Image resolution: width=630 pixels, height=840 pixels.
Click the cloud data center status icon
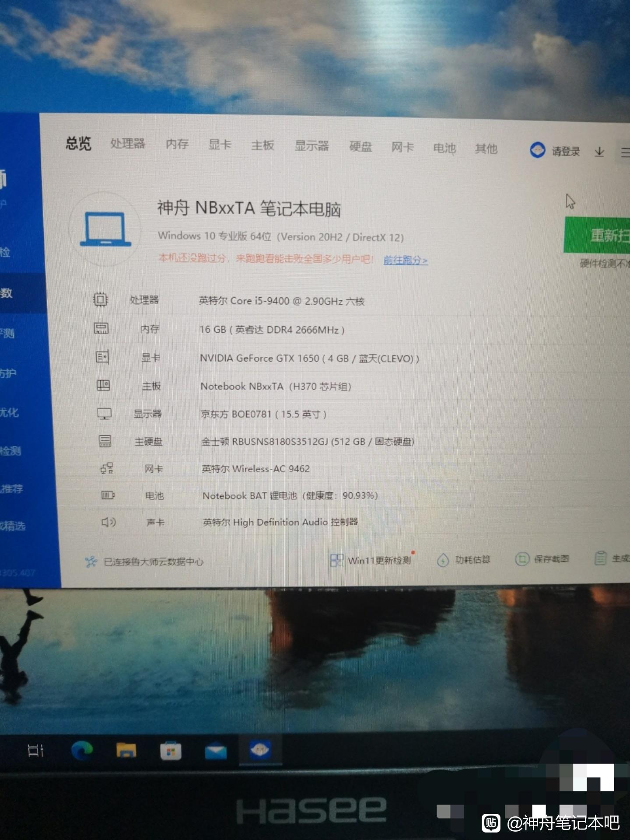click(x=91, y=561)
